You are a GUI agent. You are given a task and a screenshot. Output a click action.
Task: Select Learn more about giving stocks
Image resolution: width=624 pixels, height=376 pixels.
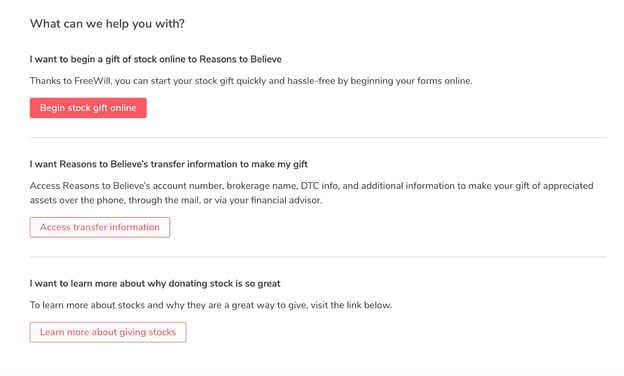click(x=108, y=332)
